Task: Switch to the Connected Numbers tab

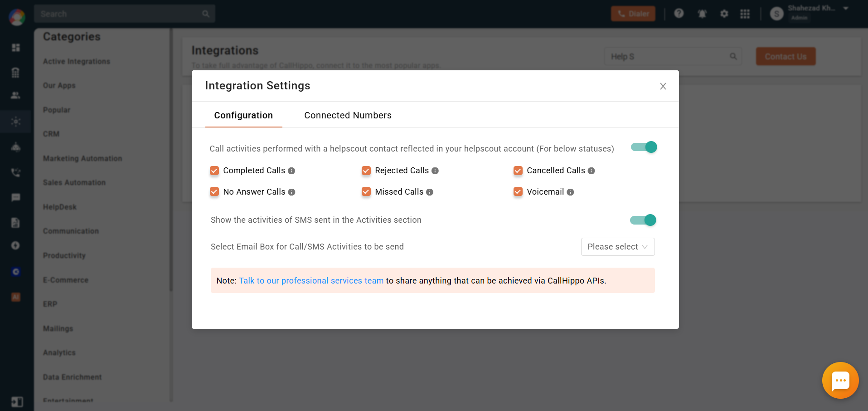Action: click(x=348, y=115)
